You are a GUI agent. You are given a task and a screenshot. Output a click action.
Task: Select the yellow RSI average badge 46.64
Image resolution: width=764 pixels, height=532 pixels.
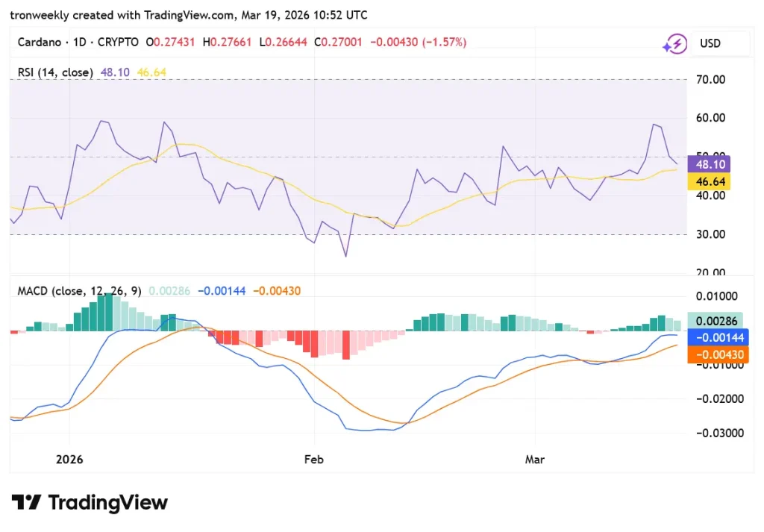click(709, 181)
